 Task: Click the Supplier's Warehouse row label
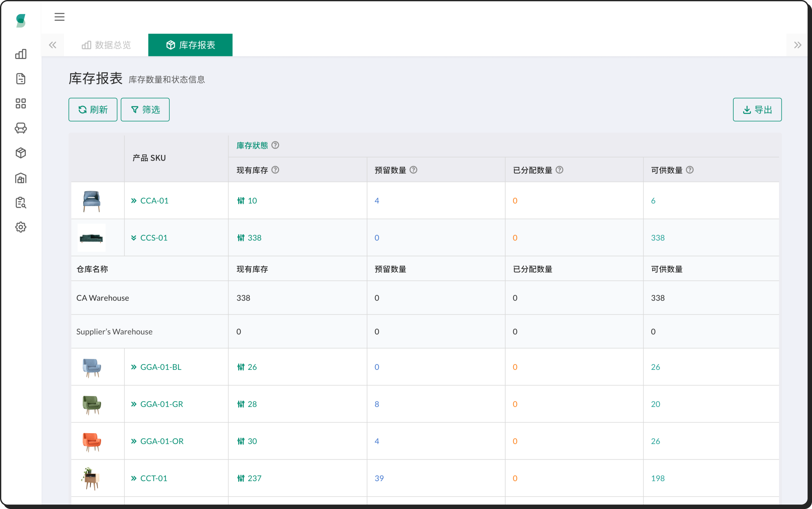pos(114,332)
